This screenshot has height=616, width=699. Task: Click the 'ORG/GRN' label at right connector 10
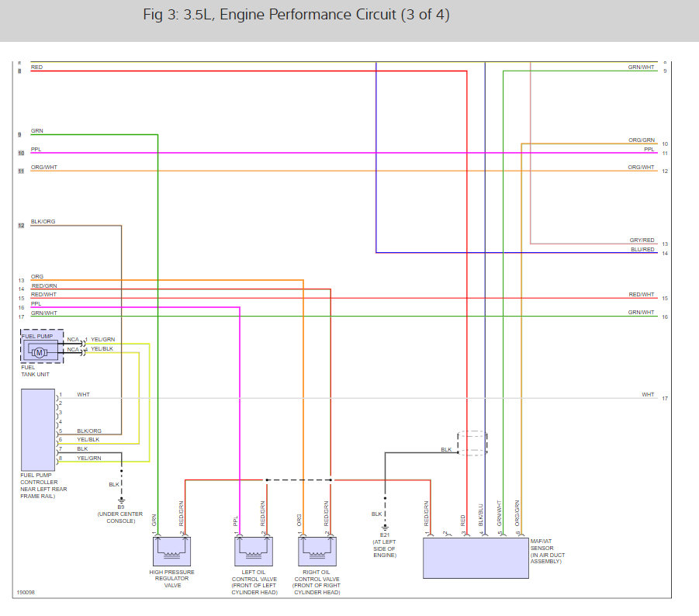[642, 140]
